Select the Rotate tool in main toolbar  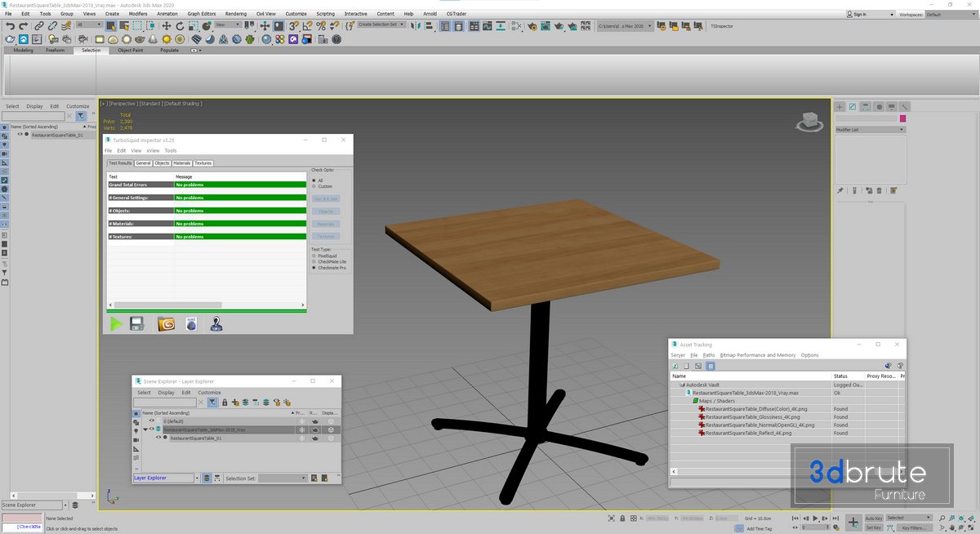point(180,26)
